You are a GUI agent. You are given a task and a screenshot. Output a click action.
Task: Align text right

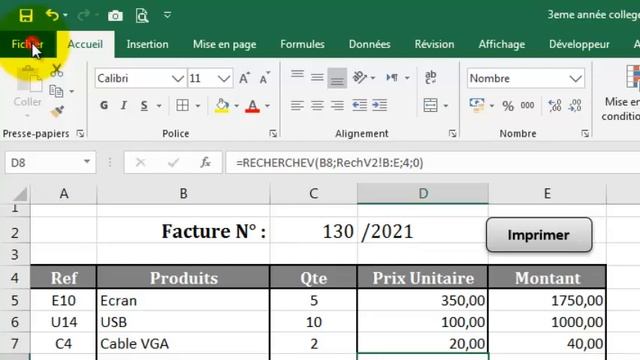[x=337, y=106]
